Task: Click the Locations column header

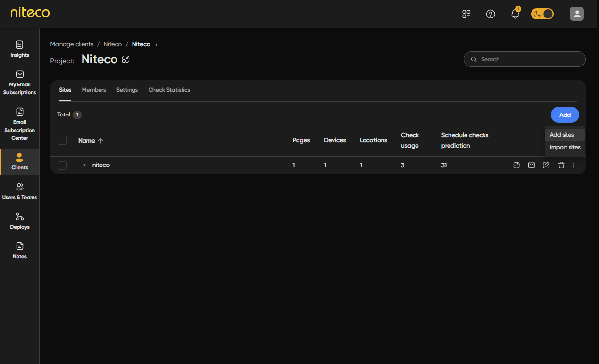Action: point(373,140)
